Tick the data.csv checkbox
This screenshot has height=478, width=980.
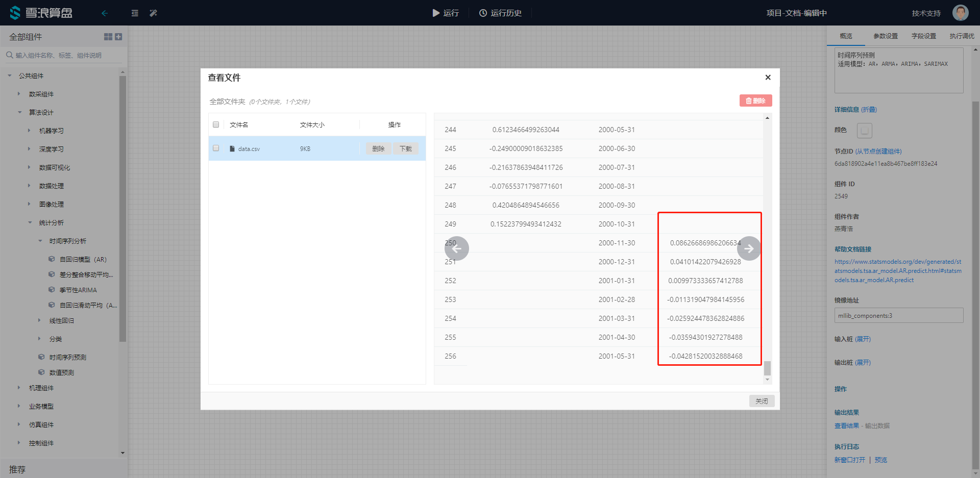click(x=216, y=148)
